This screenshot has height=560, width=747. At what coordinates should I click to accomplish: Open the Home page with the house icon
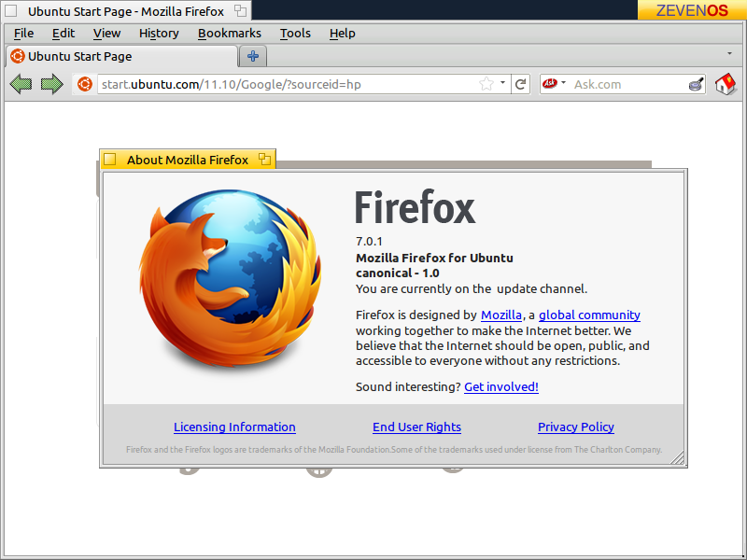[x=726, y=84]
